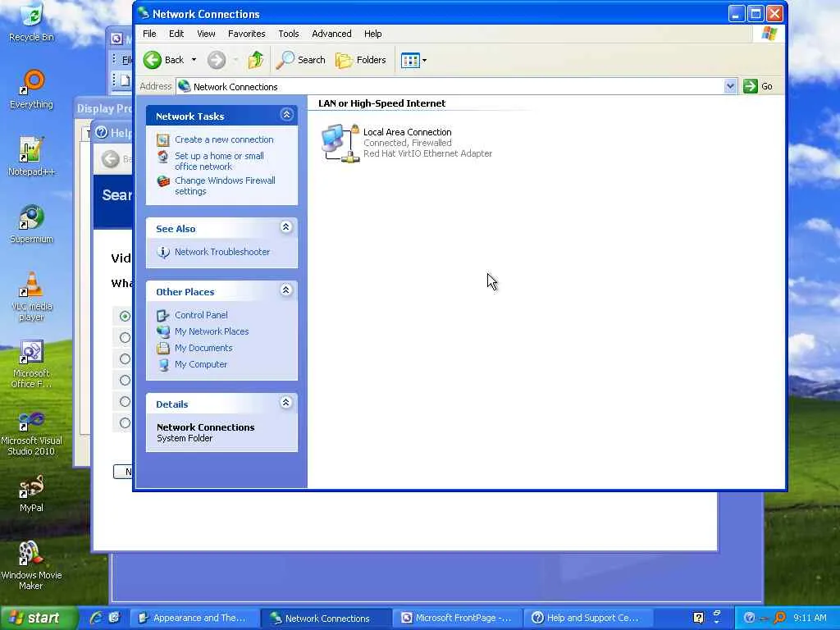Open Network Troubleshooter link
This screenshot has height=630, width=840.
[221, 252]
